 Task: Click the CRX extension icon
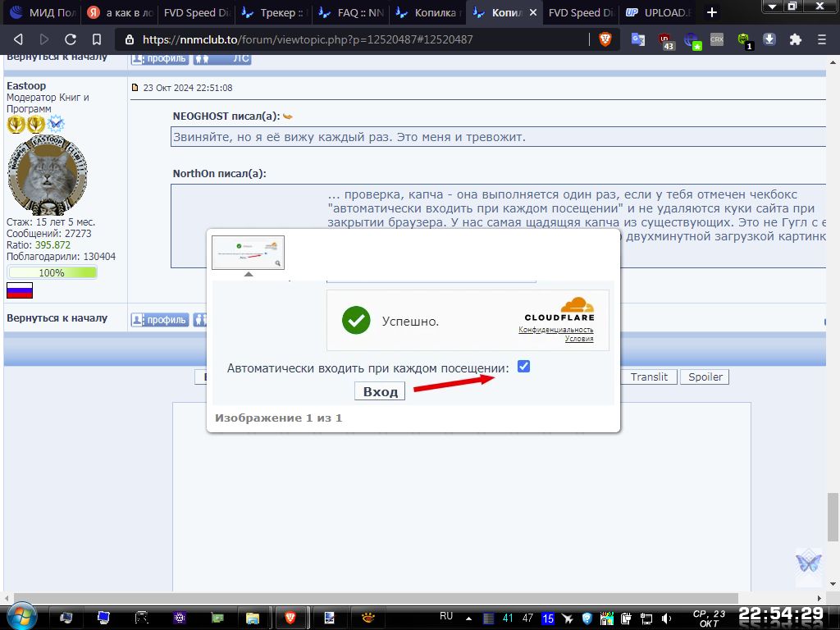coord(717,39)
